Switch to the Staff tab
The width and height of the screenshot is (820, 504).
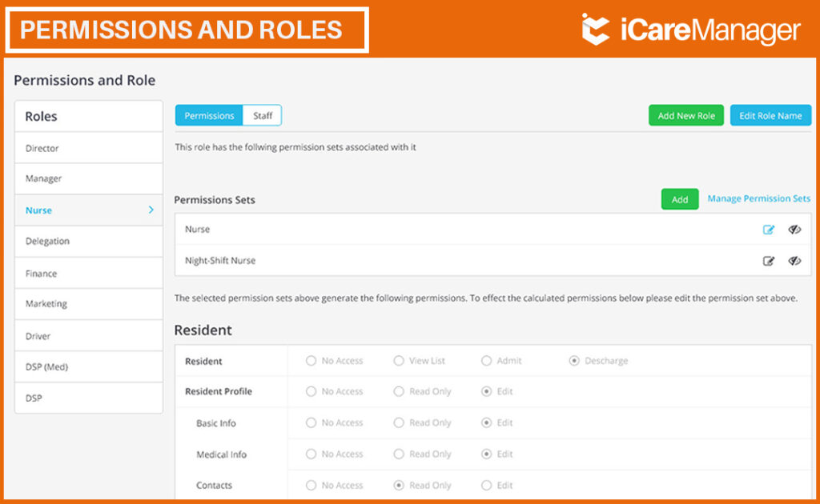[x=263, y=115]
